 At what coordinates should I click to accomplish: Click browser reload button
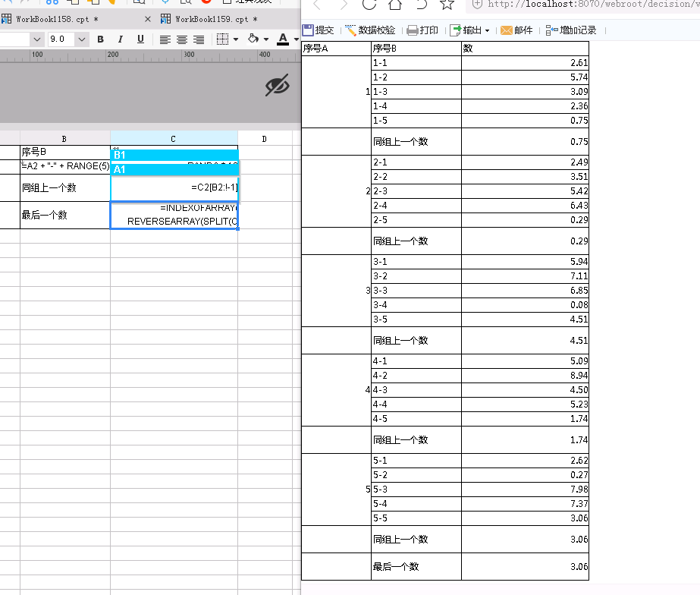click(369, 4)
